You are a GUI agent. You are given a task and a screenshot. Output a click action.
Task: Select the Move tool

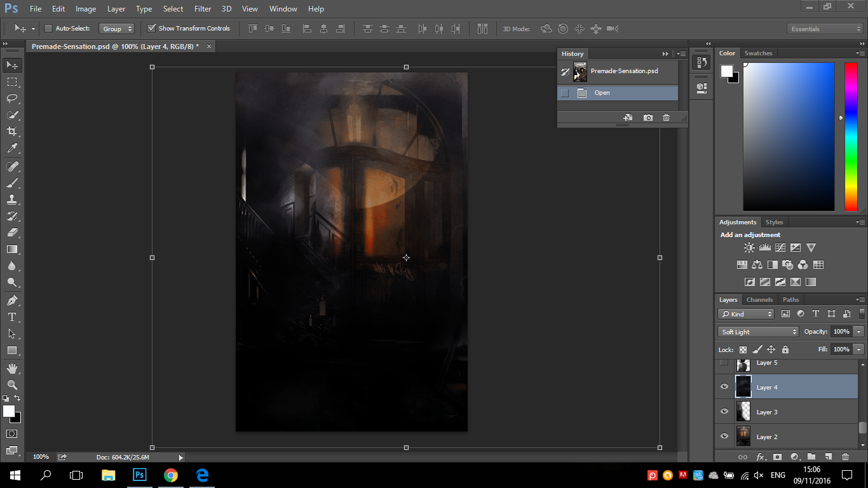point(12,65)
